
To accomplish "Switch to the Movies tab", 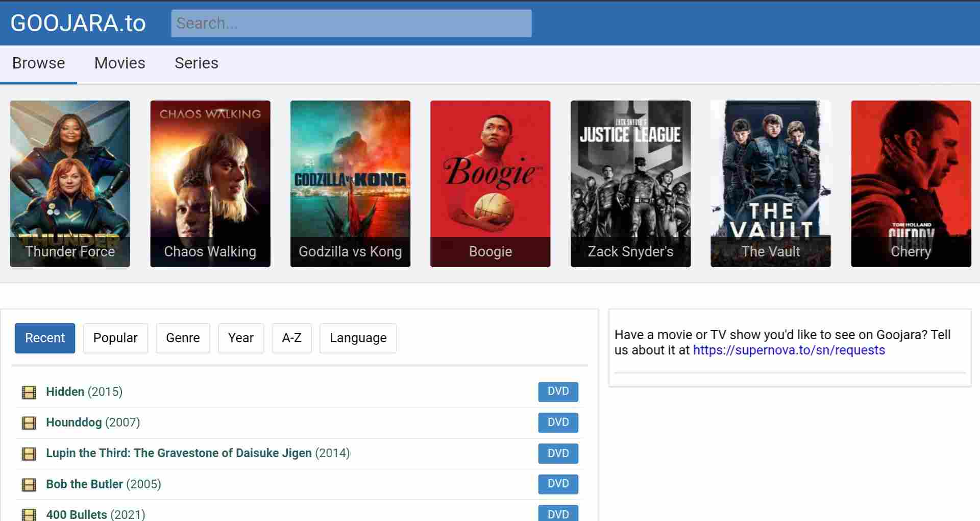I will 120,63.
